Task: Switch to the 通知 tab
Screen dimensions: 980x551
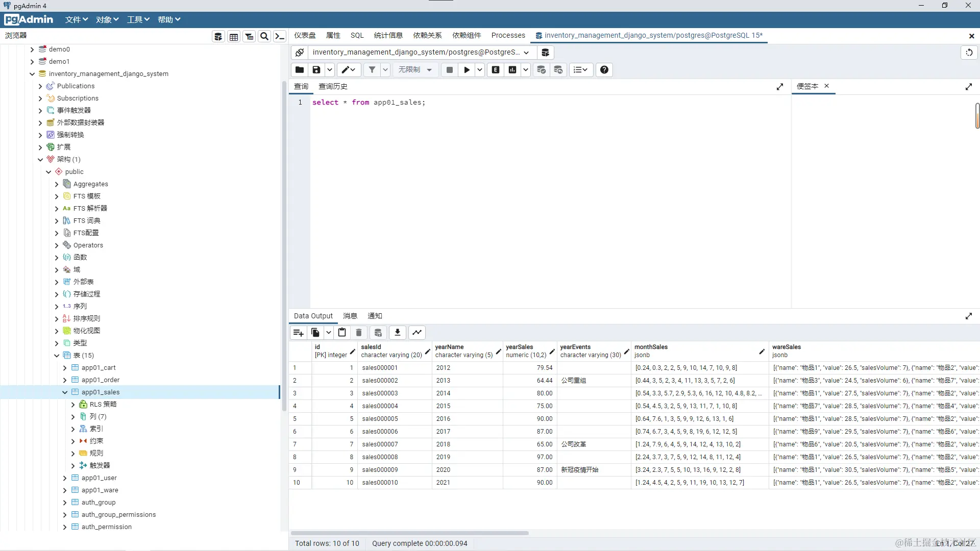Action: click(x=375, y=316)
